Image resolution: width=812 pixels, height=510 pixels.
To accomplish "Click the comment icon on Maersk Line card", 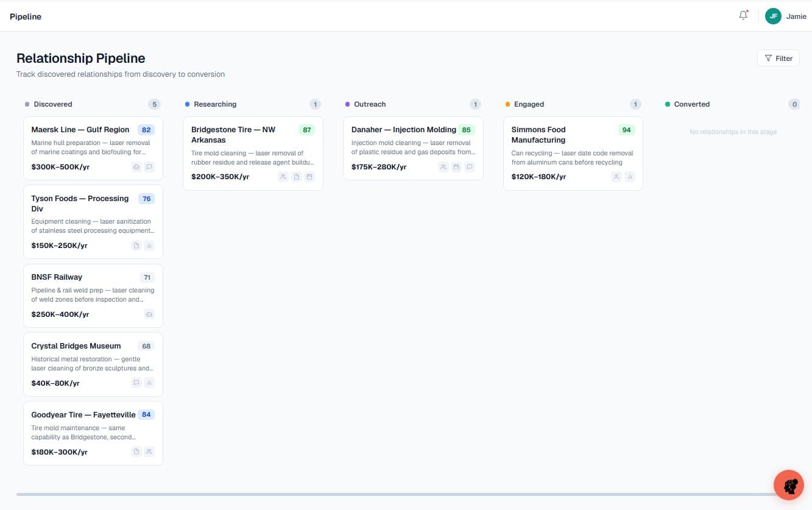I will click(149, 167).
